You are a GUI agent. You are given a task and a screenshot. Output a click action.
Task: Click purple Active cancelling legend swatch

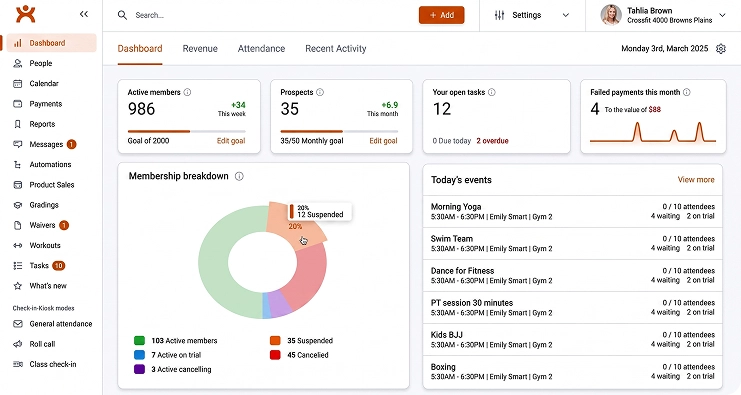[x=139, y=369]
